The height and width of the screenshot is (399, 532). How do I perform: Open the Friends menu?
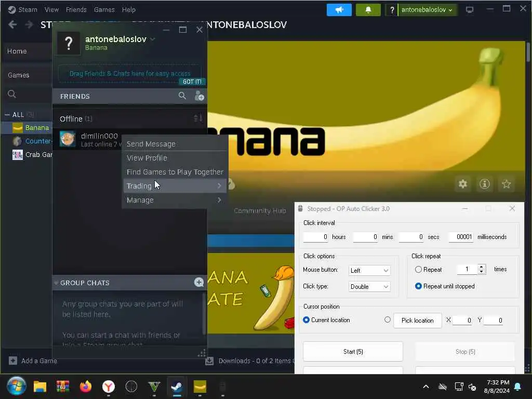coord(76,9)
